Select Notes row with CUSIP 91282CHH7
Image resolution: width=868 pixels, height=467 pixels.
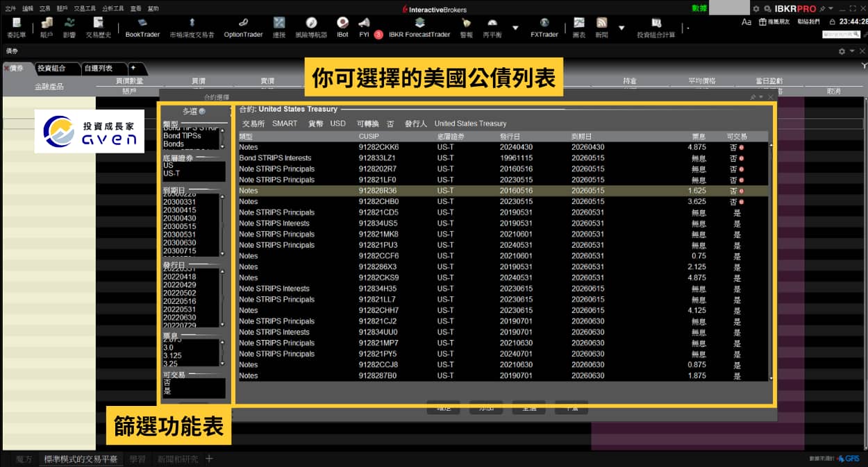click(x=503, y=310)
